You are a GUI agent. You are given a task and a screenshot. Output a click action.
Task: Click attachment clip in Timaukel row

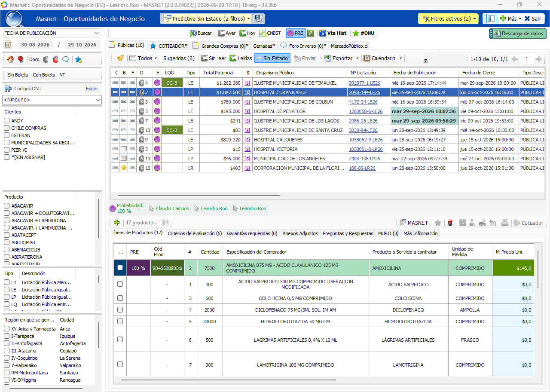tap(141, 83)
